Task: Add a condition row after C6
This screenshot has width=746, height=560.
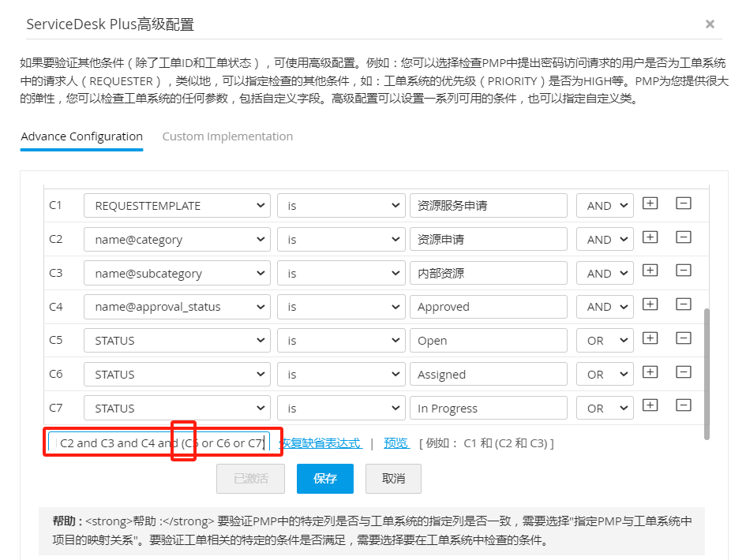Action: (x=650, y=371)
